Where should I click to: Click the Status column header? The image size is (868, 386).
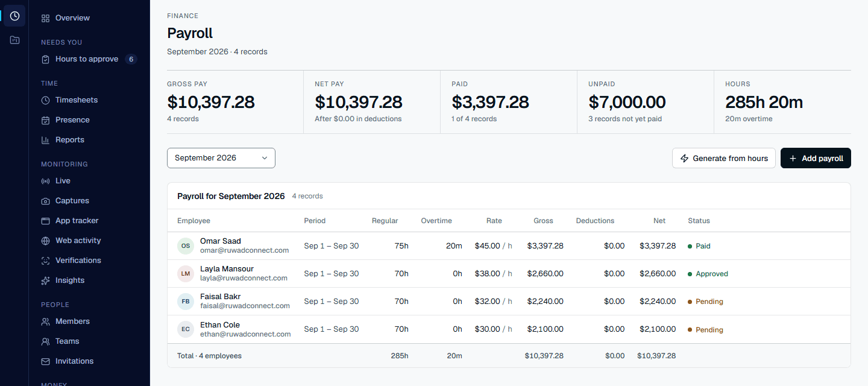click(x=699, y=221)
